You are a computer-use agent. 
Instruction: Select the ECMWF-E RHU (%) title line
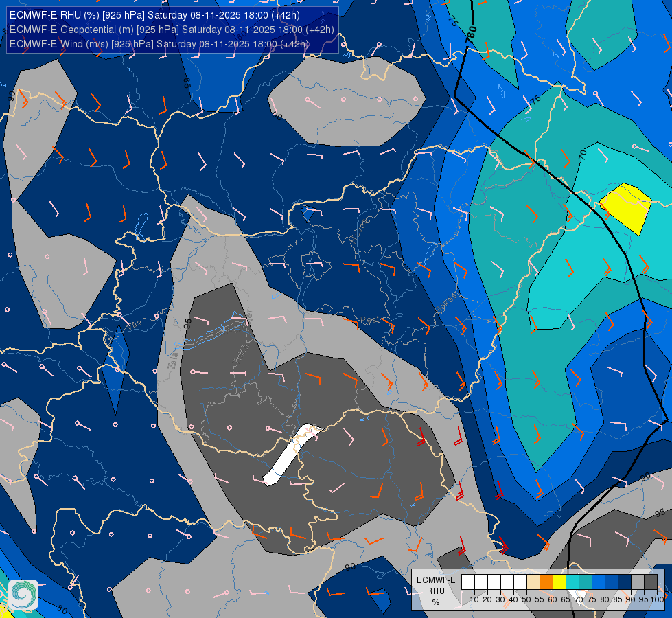pos(154,15)
